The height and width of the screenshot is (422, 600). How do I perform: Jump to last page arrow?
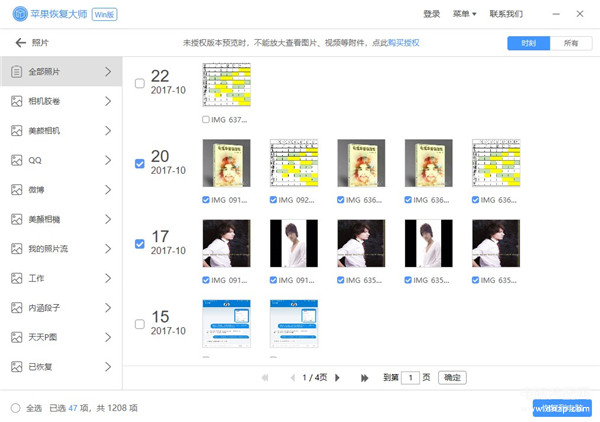pos(364,378)
